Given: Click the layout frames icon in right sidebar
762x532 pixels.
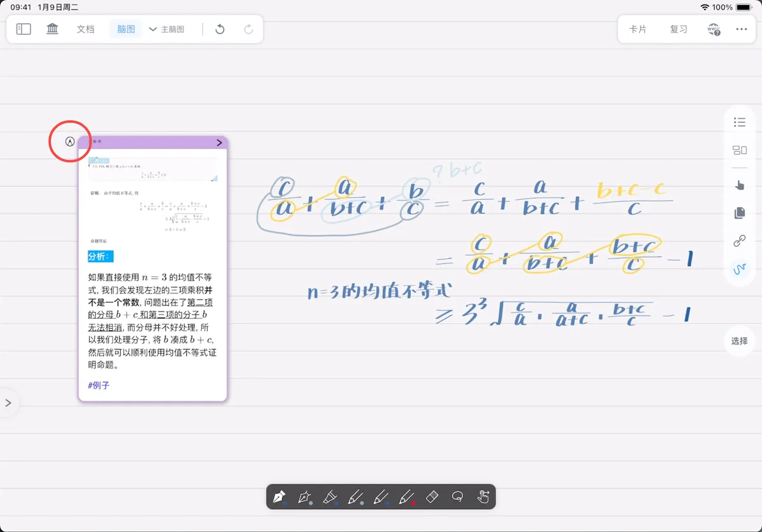Looking at the screenshot, I should [x=739, y=150].
